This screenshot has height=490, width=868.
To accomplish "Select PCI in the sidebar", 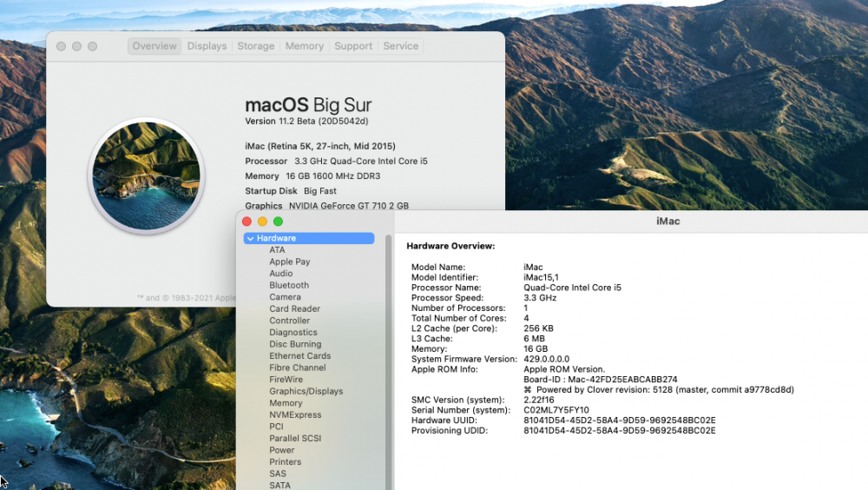I will point(276,427).
